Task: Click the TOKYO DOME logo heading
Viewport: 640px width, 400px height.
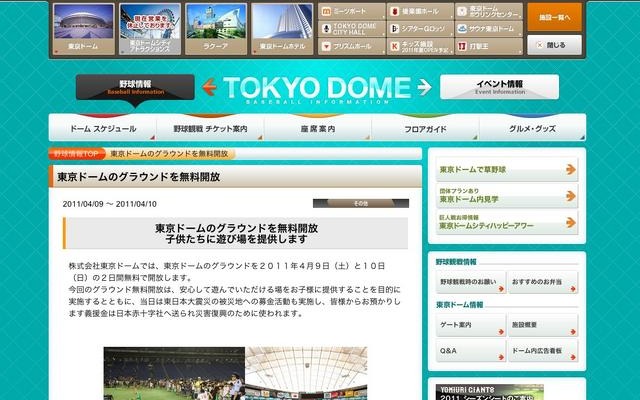Action: coord(317,88)
